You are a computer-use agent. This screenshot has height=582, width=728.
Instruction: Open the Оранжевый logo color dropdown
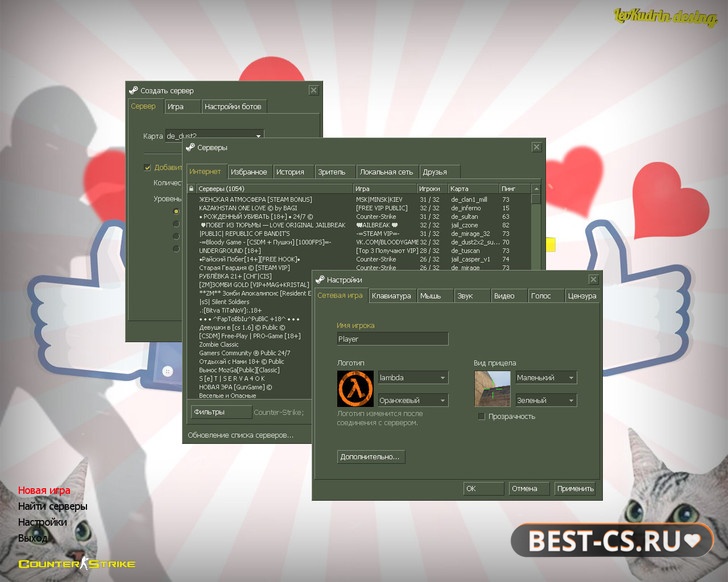tap(413, 400)
